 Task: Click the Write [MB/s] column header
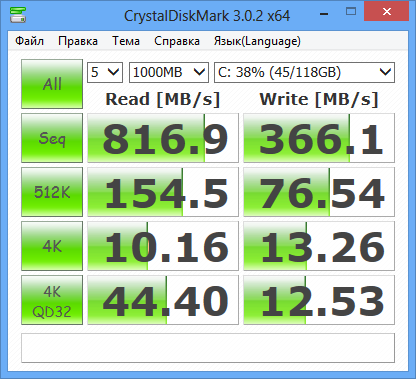319,99
